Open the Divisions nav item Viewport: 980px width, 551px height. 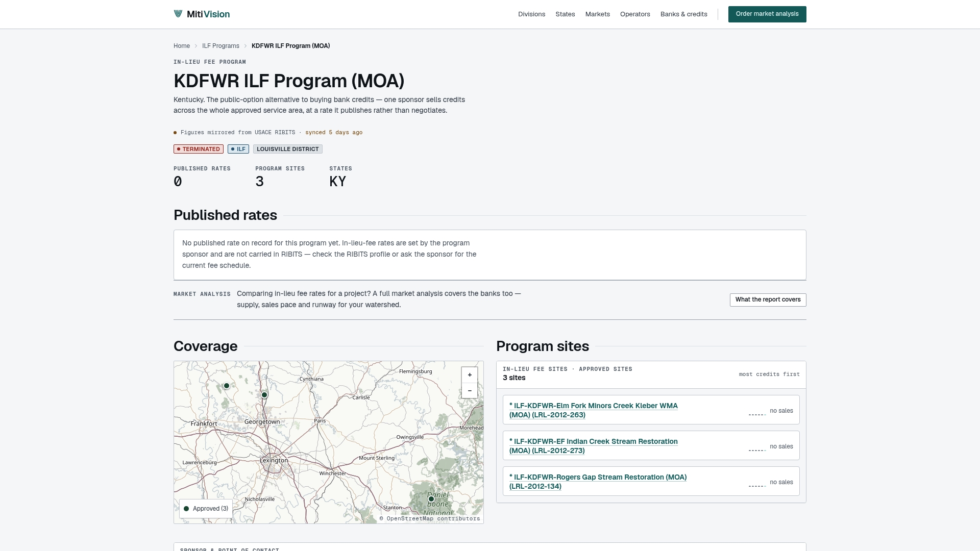pos(531,14)
